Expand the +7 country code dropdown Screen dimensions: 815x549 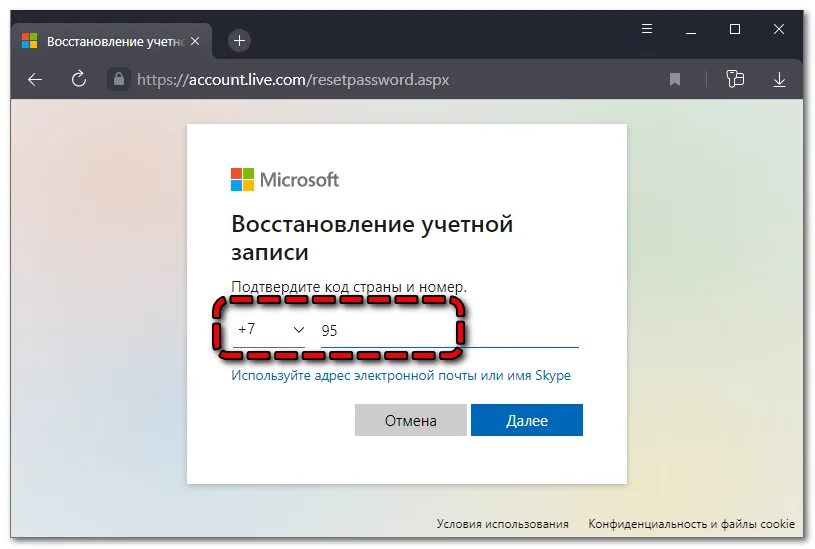(x=268, y=330)
